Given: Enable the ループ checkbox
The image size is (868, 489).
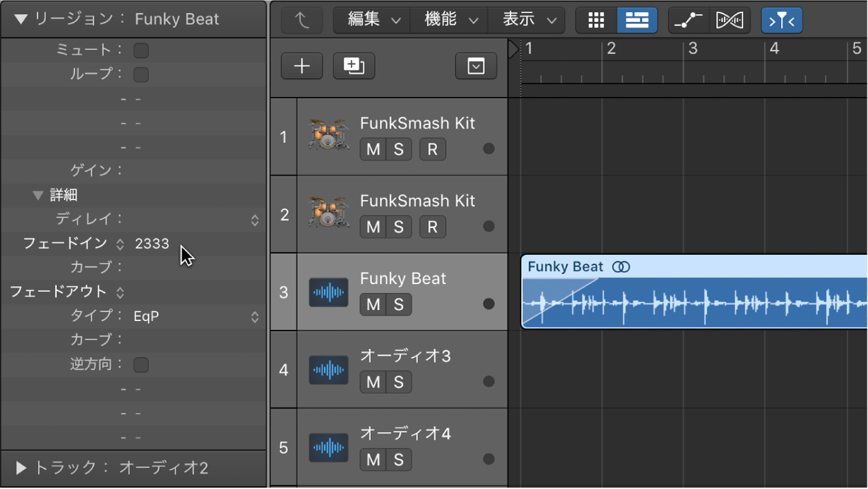Looking at the screenshot, I should pos(141,74).
